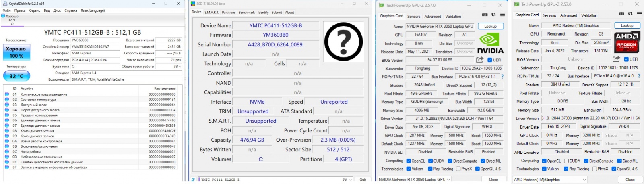Switch to the Partitions tab in SSD-Z
644x184 pixels.
point(229,13)
